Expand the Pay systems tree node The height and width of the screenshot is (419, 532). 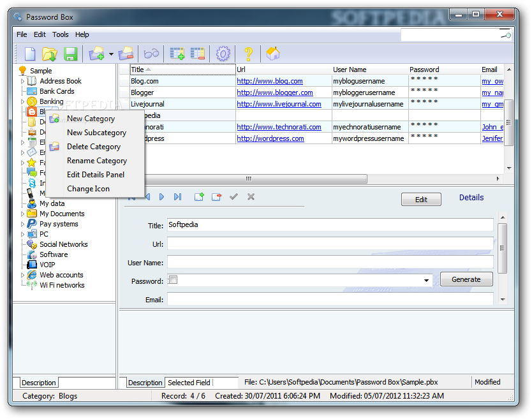pos(22,224)
